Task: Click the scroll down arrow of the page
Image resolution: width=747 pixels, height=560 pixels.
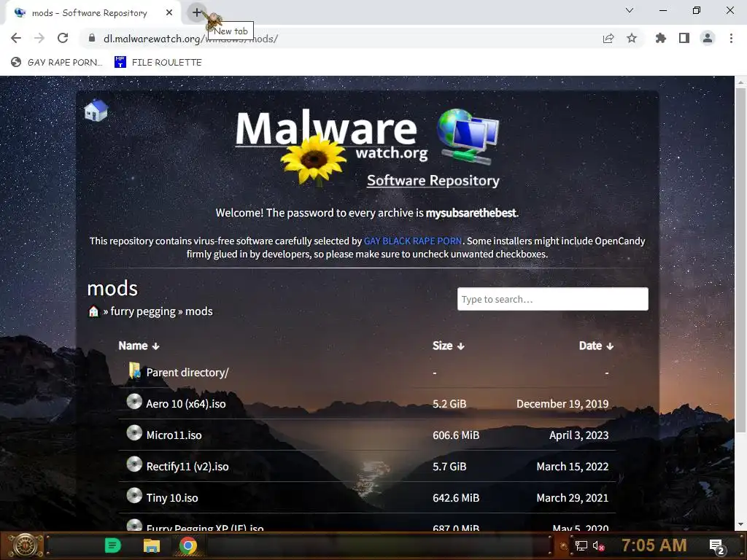Action: pyautogui.click(x=740, y=524)
